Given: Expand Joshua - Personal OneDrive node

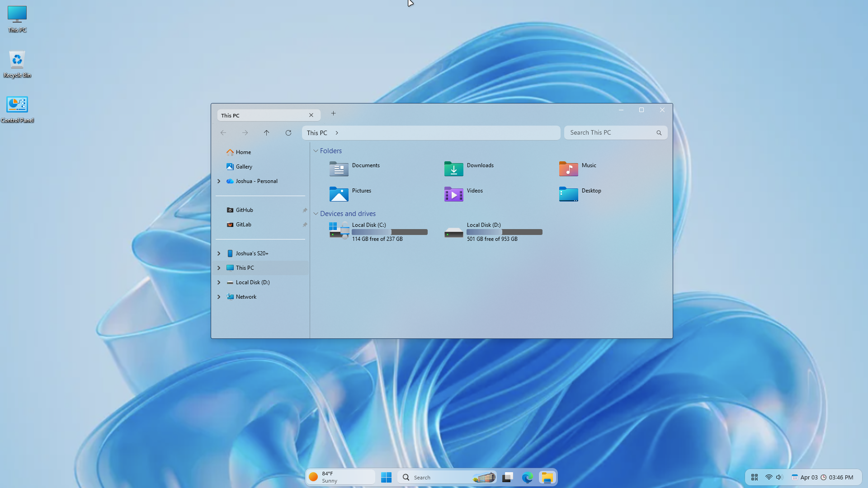Looking at the screenshot, I should tap(219, 181).
